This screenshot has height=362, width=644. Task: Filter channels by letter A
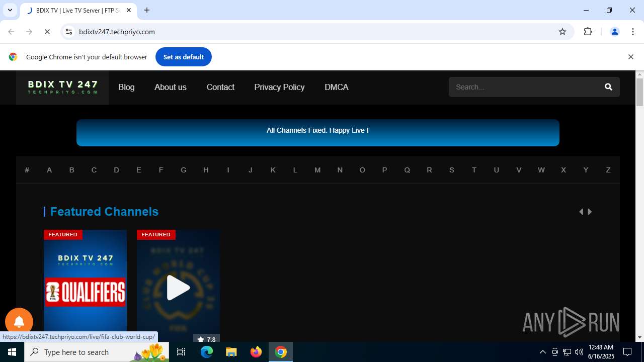(x=49, y=170)
